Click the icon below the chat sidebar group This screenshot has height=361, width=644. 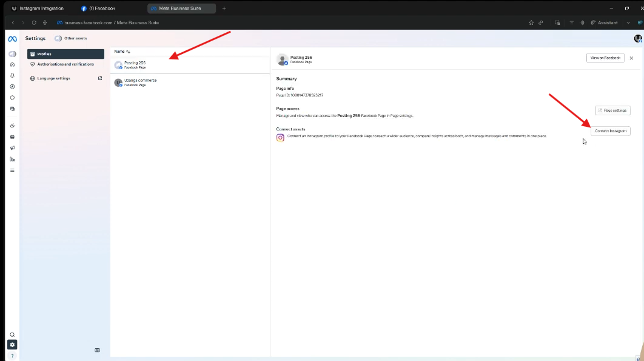(x=12, y=126)
